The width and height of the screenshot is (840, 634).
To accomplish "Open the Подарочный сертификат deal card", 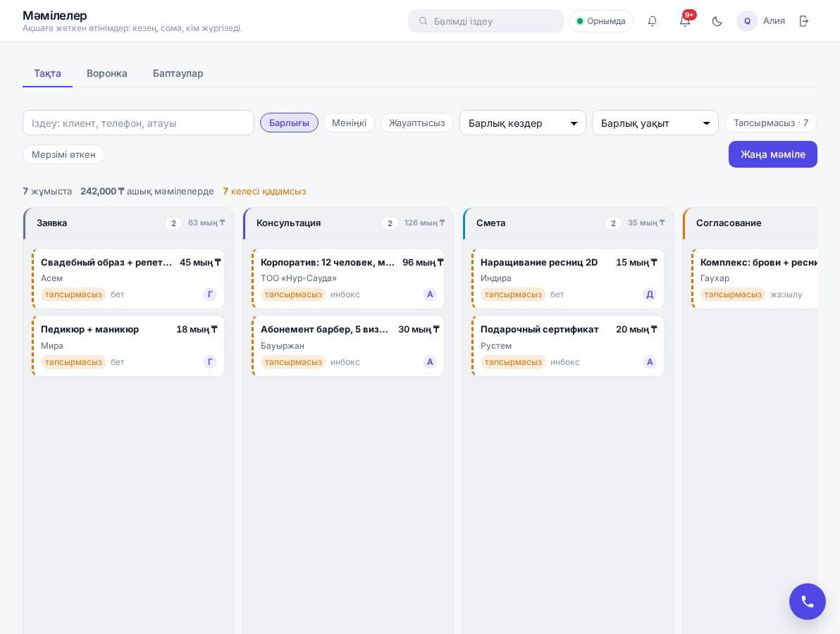I will [x=567, y=346].
